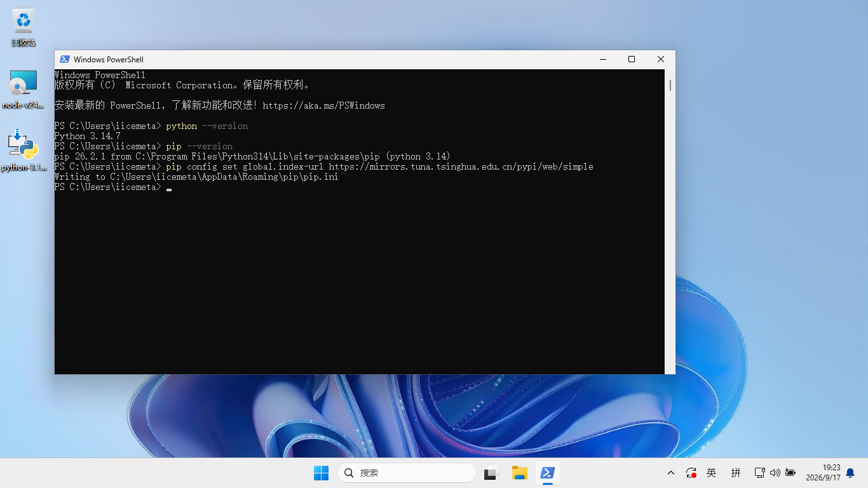Open Task View from the taskbar
The height and width of the screenshot is (488, 868).
click(491, 473)
